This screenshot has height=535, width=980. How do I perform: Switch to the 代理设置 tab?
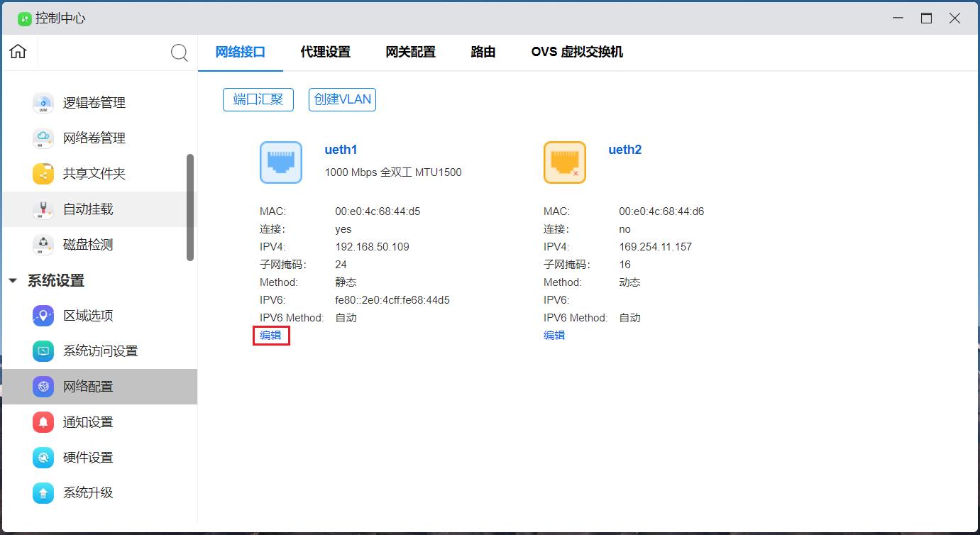[x=325, y=52]
